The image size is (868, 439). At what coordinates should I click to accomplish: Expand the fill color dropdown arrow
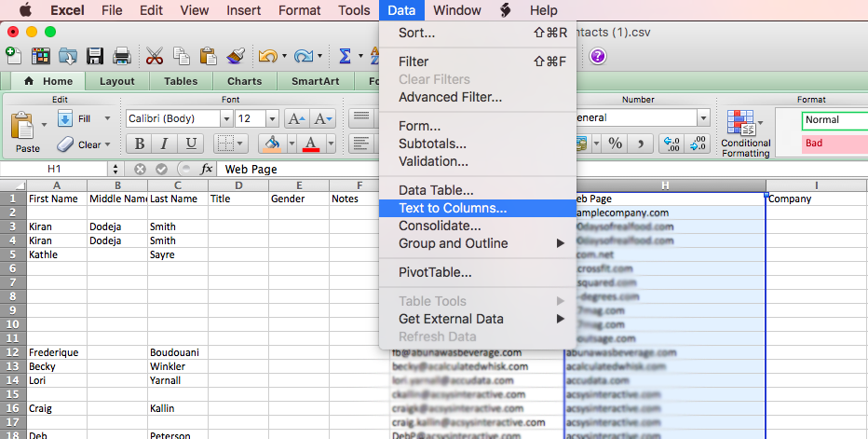click(292, 144)
